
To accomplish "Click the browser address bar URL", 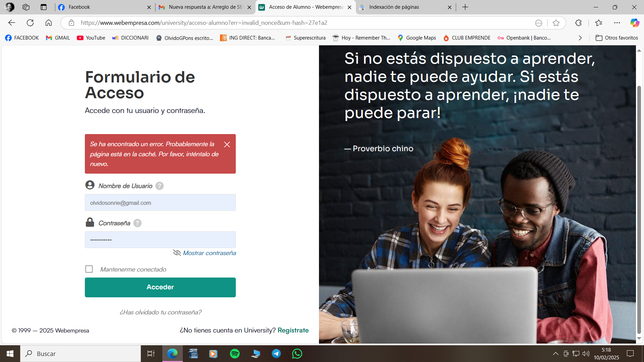I will coord(204,23).
